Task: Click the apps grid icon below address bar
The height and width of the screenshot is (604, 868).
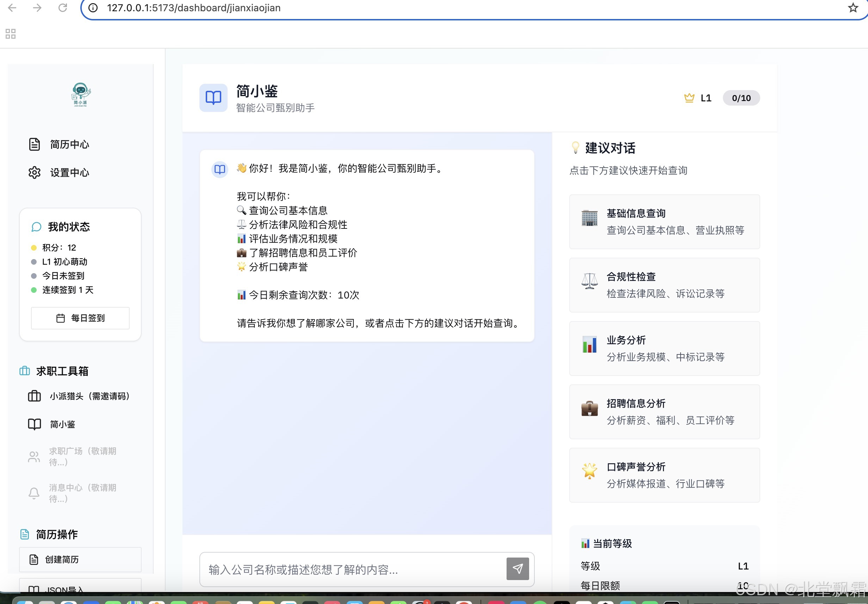Action: pyautogui.click(x=11, y=34)
